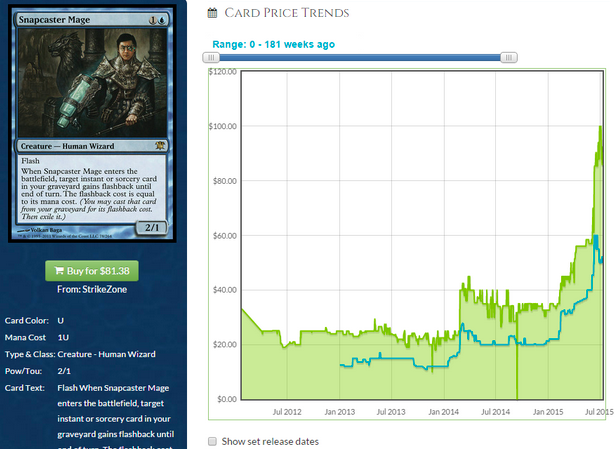Click the $80.00 y-axis label
The image size is (615, 458).
point(224,181)
